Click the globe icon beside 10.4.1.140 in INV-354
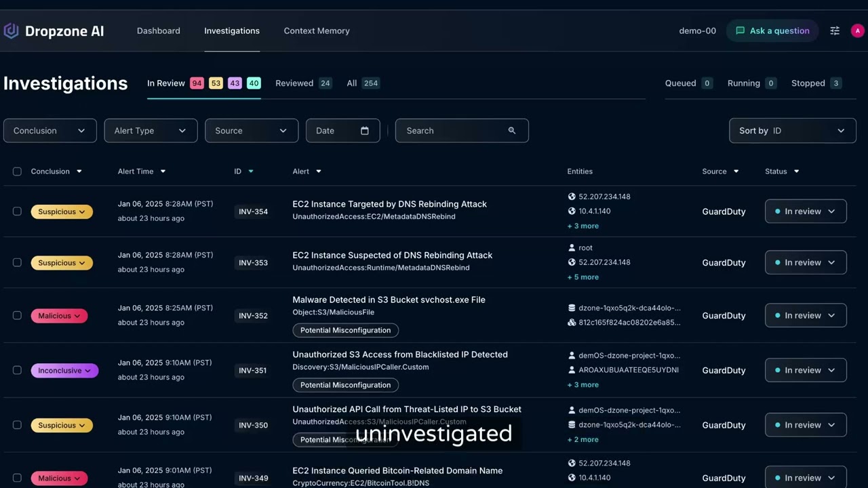Image resolution: width=868 pixels, height=488 pixels. click(572, 211)
